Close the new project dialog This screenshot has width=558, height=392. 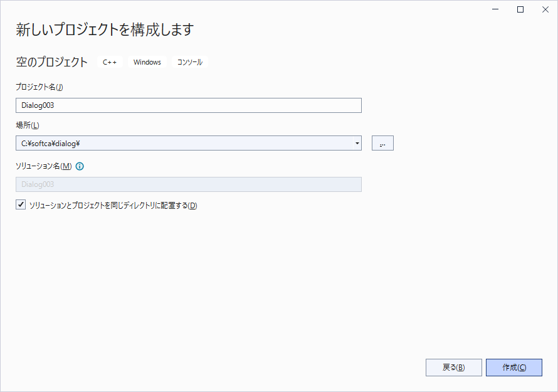coord(544,9)
